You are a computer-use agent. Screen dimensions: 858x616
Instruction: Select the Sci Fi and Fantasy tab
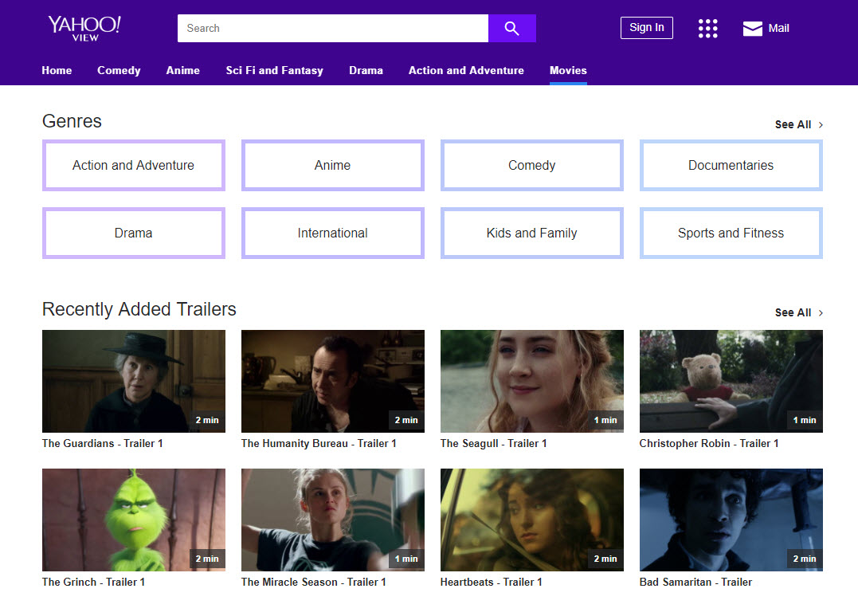pyautogui.click(x=274, y=71)
